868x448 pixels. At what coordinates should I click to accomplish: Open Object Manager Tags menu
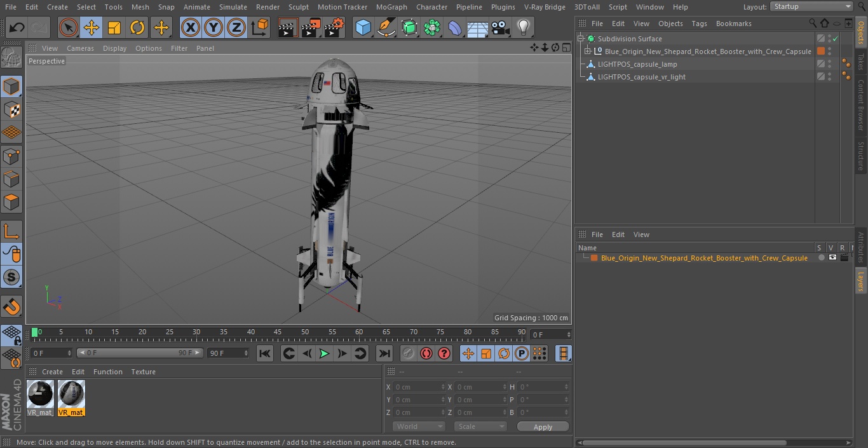699,24
